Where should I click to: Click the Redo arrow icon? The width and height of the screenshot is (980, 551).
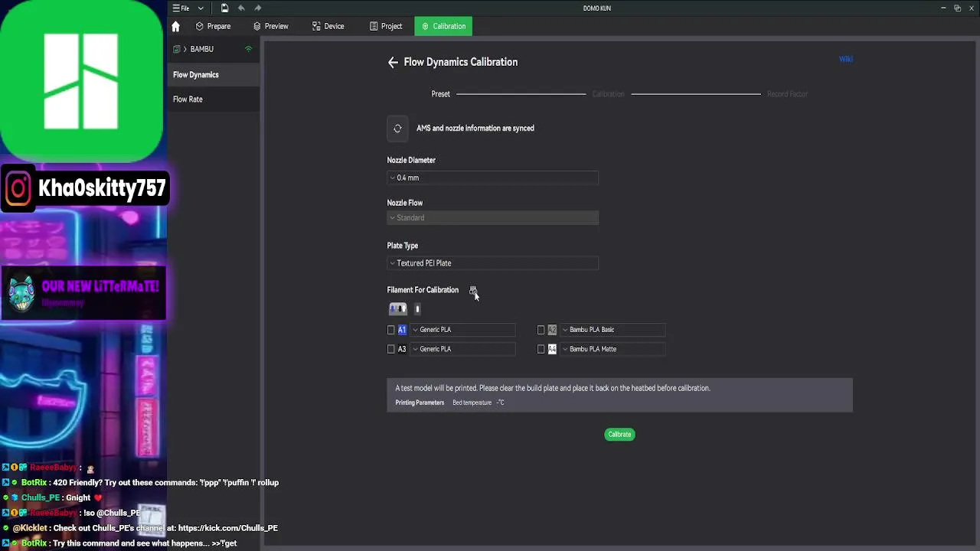click(x=258, y=8)
